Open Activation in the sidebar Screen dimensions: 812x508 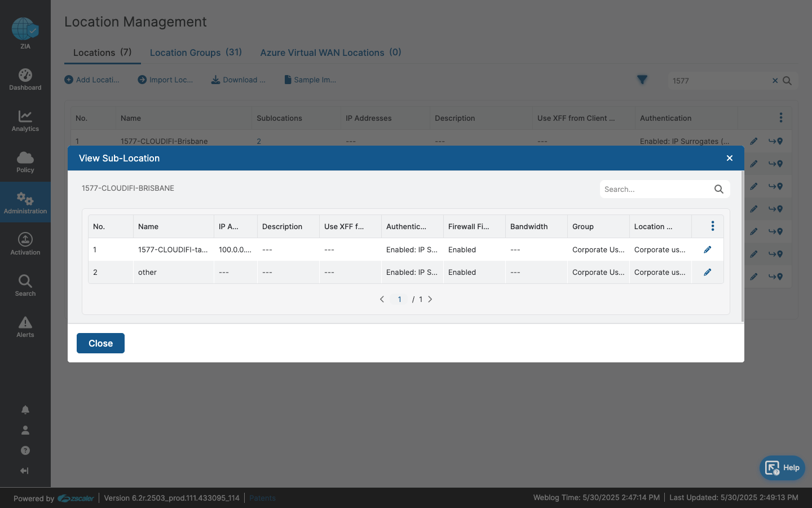[25, 243]
